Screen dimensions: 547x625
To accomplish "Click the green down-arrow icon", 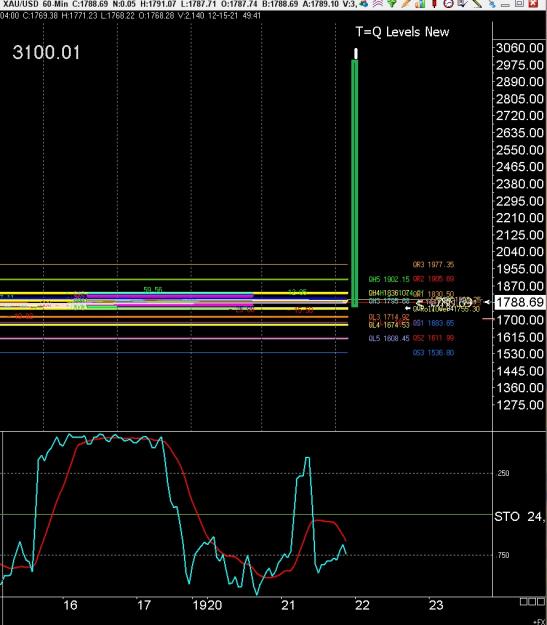I will (x=392, y=4).
